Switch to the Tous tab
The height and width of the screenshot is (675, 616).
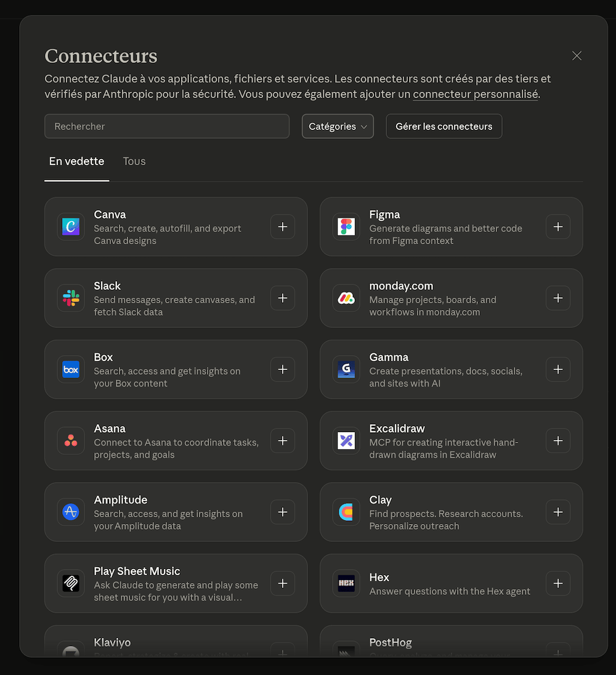(x=134, y=162)
